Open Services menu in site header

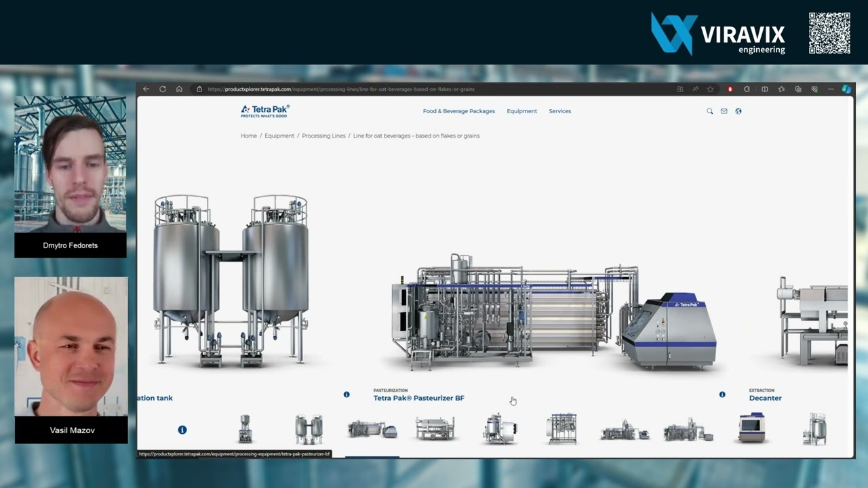(560, 111)
